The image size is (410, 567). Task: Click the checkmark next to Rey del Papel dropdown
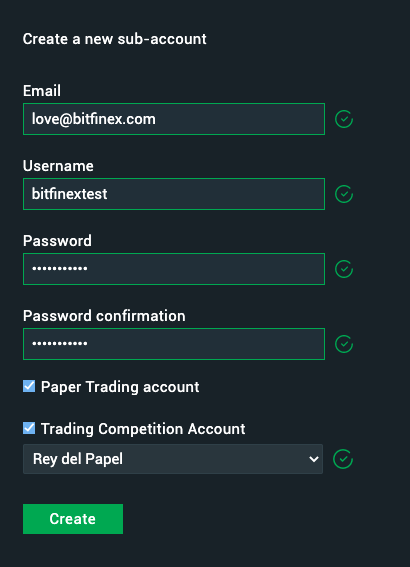[343, 459]
